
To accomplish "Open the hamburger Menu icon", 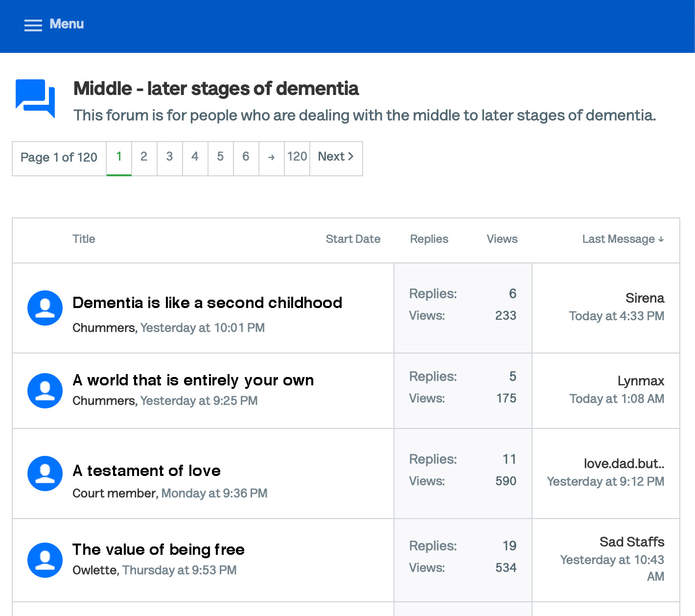I will pyautogui.click(x=33, y=25).
